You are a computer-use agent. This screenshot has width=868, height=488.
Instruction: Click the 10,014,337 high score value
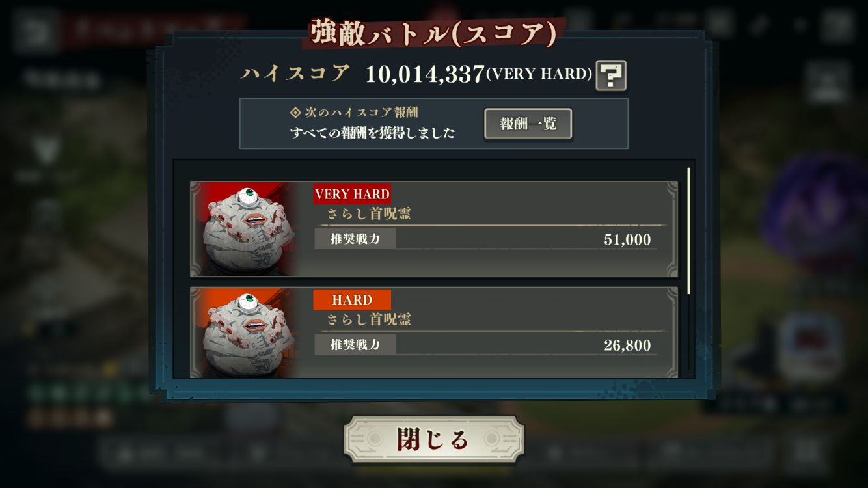point(425,74)
